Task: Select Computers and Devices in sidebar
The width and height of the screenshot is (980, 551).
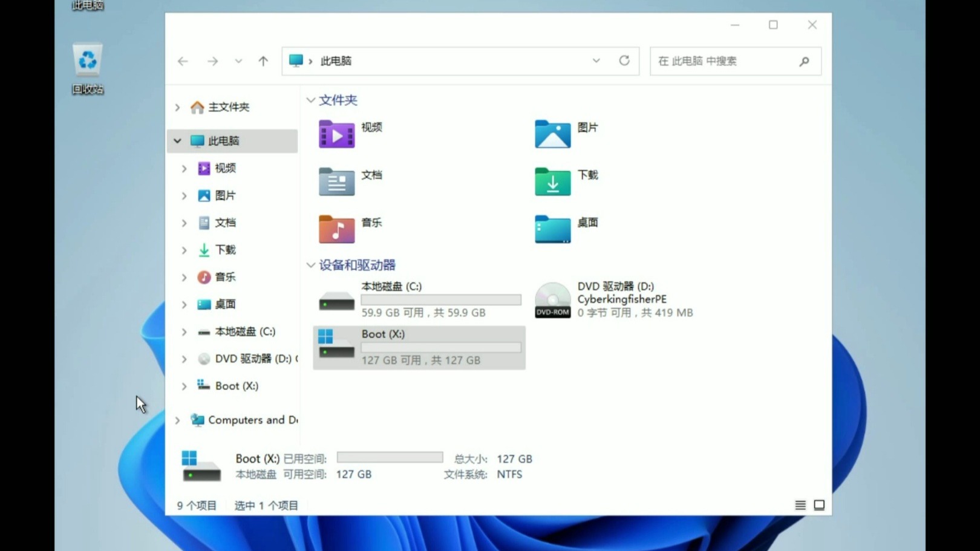Action: pyautogui.click(x=244, y=420)
